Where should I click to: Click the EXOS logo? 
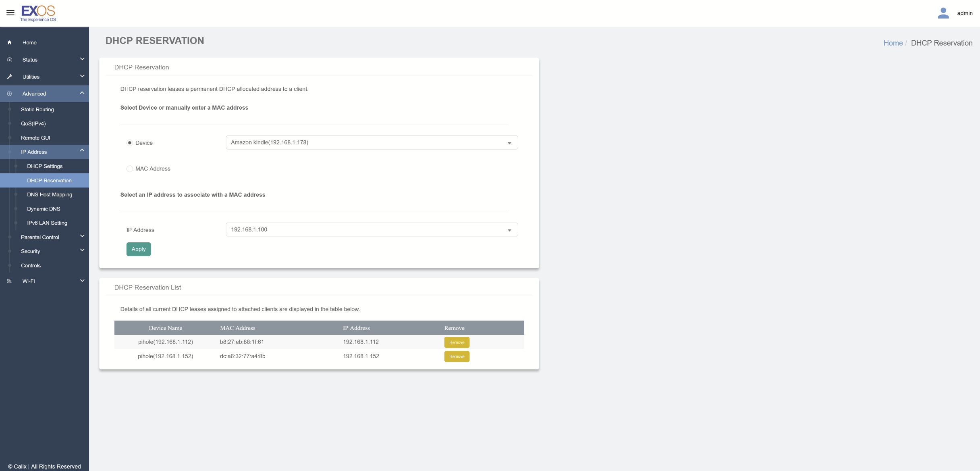[x=38, y=13]
